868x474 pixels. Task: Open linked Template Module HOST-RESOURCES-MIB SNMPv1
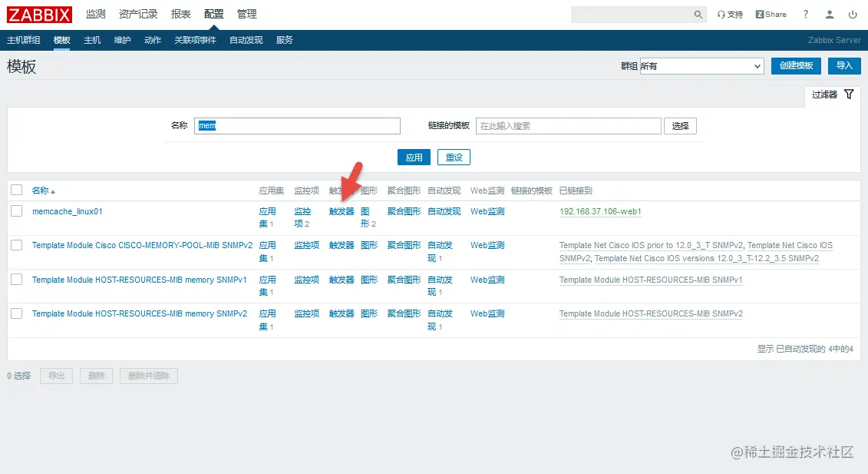(651, 280)
